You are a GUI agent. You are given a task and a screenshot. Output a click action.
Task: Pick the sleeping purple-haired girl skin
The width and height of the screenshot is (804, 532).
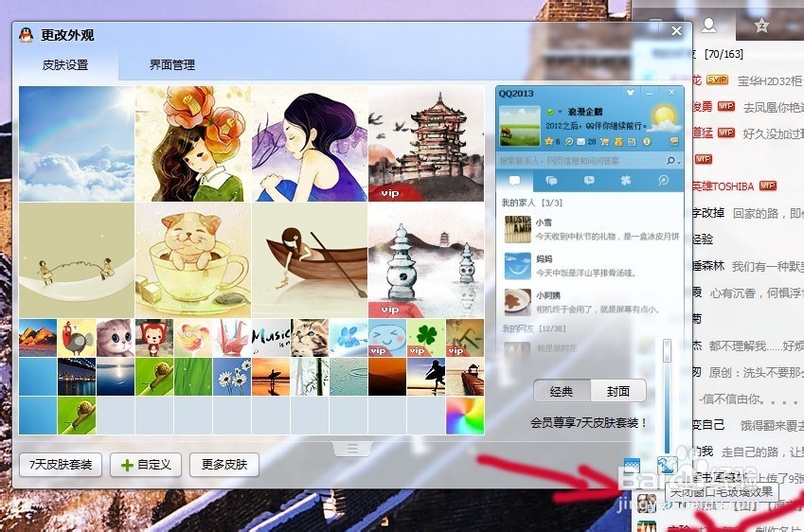309,144
